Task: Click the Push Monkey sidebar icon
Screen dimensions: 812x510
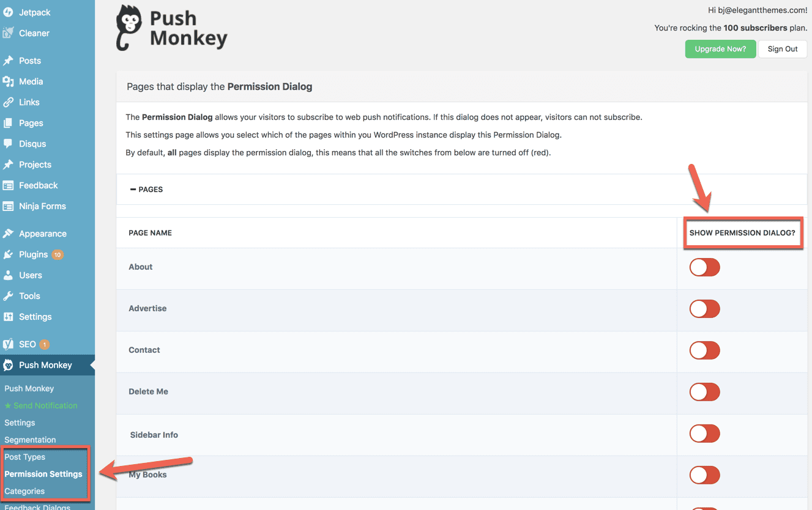Action: click(7, 365)
